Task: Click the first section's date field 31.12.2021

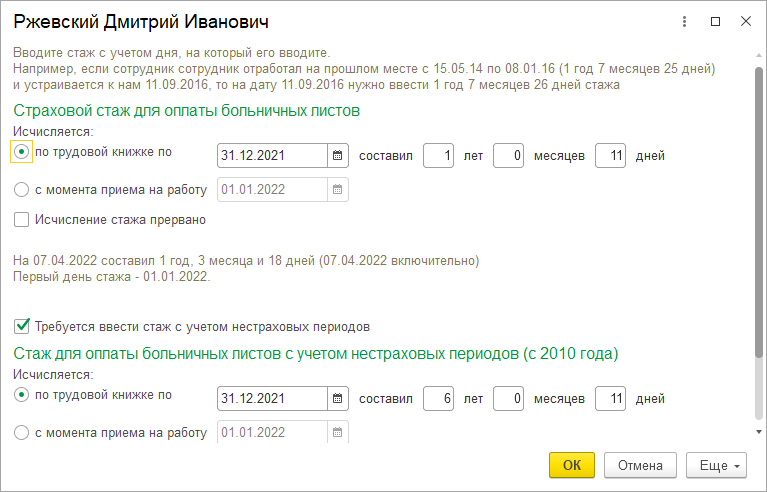Action: 272,155
